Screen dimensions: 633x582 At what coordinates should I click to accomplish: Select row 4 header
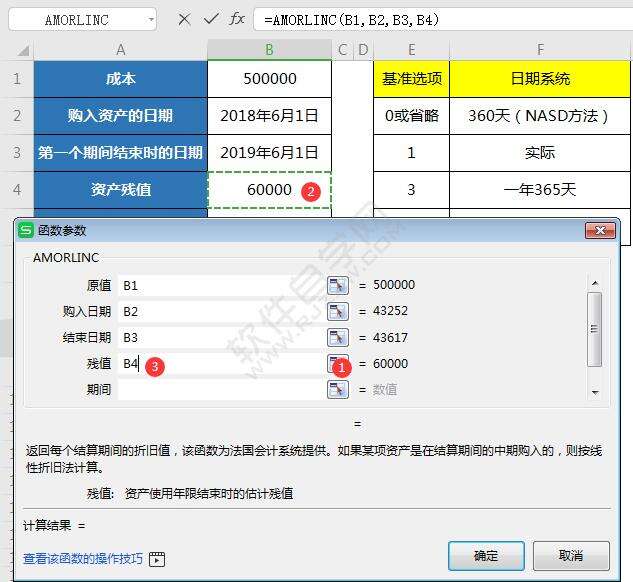[x=17, y=189]
